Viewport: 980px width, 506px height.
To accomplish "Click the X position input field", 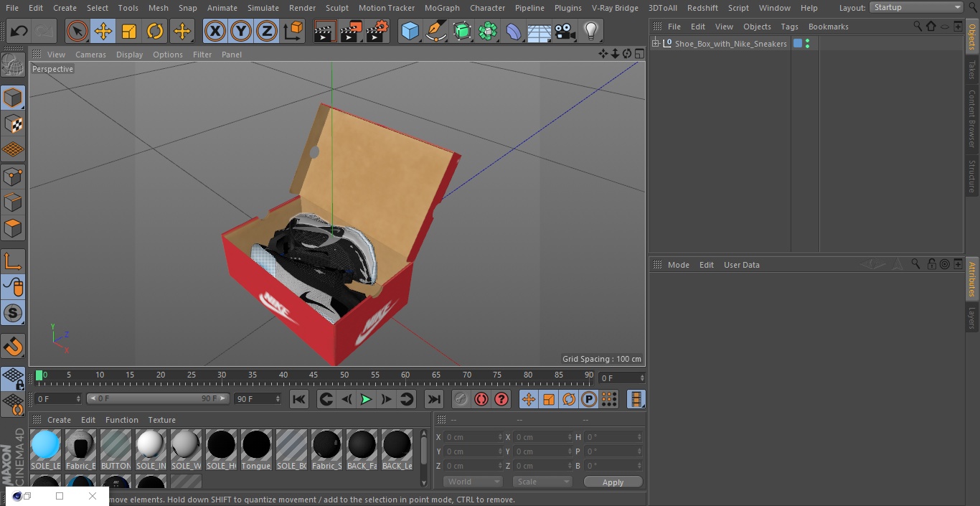I will pyautogui.click(x=473, y=437).
